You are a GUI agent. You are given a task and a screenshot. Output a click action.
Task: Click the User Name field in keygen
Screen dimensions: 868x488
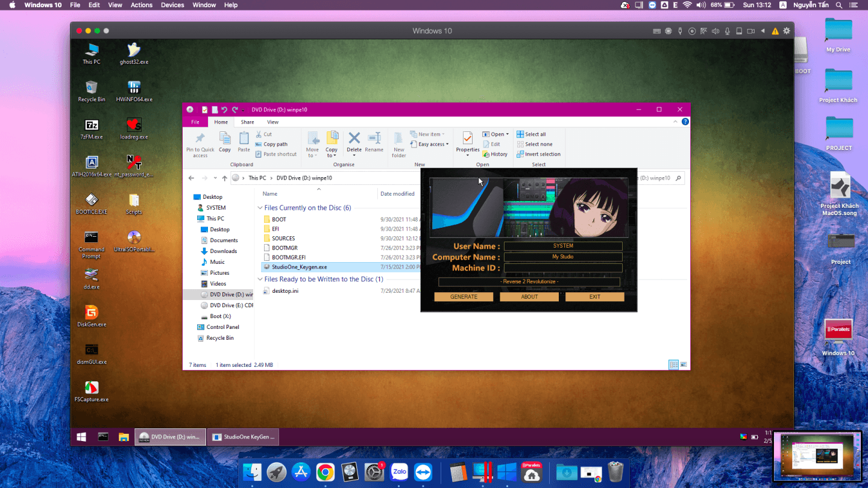click(x=563, y=246)
